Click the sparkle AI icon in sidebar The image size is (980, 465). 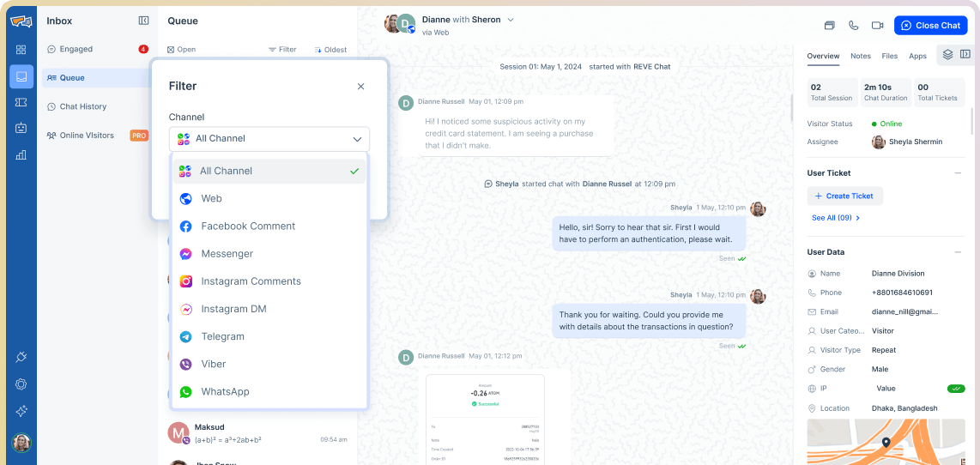[21, 411]
